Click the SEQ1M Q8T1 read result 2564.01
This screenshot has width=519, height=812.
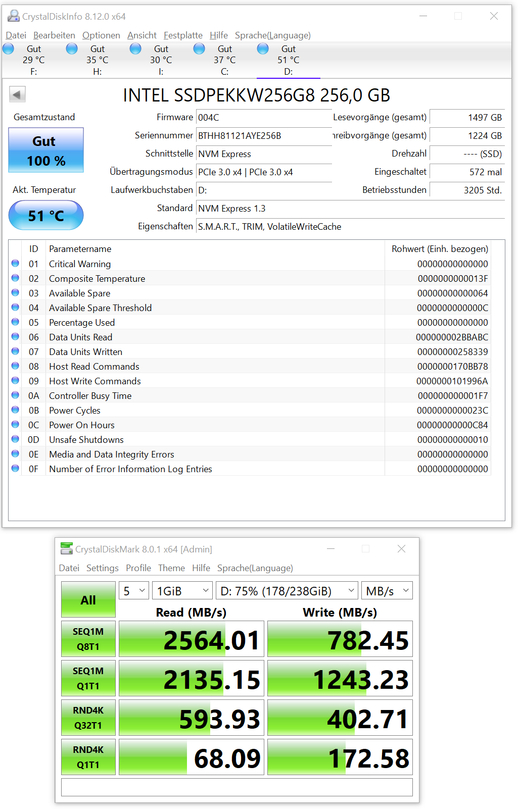(192, 639)
